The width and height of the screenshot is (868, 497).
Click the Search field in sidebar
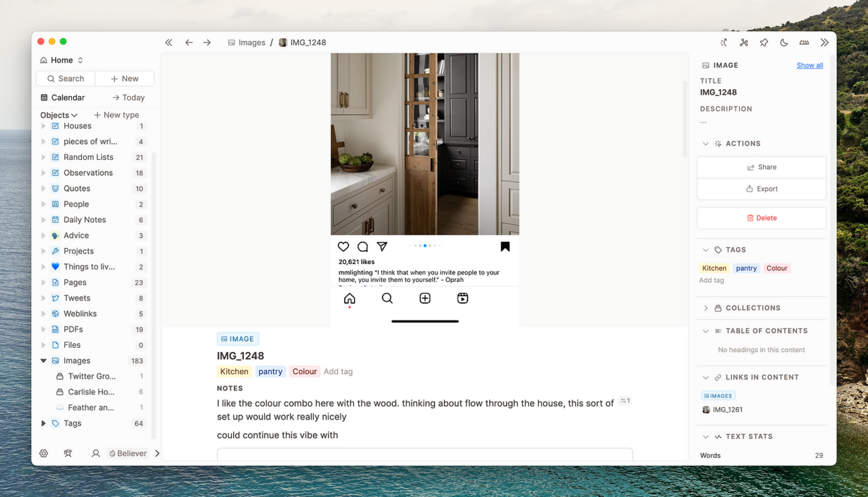tap(66, 79)
